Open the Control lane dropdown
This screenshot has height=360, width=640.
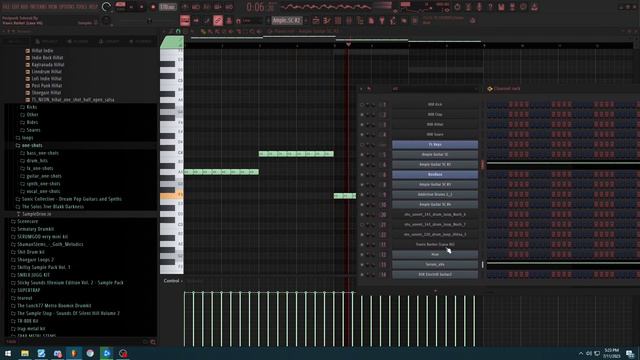pyautogui.click(x=173, y=281)
